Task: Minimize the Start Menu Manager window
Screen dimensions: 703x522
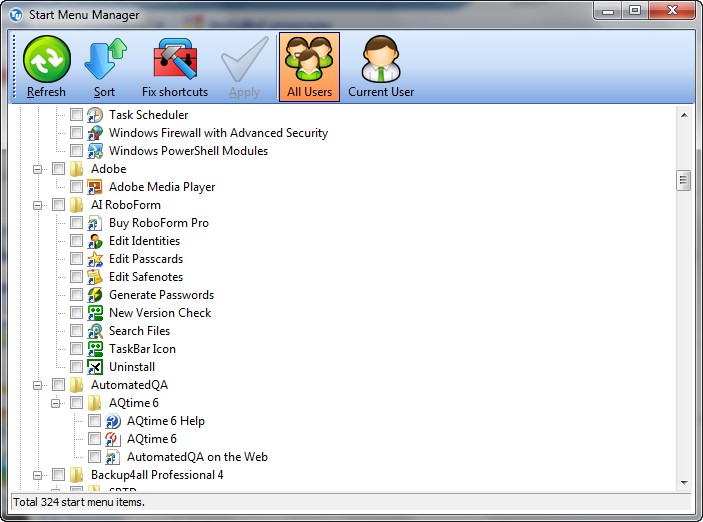Action: point(608,11)
